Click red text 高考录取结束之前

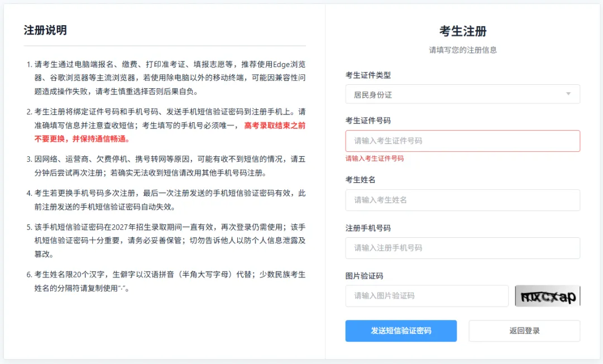(275, 125)
